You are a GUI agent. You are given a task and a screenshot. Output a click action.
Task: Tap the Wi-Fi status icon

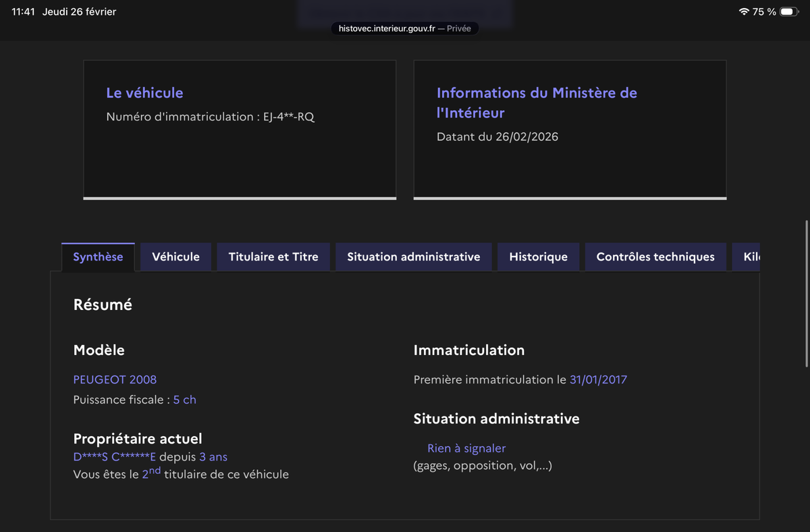click(x=744, y=11)
